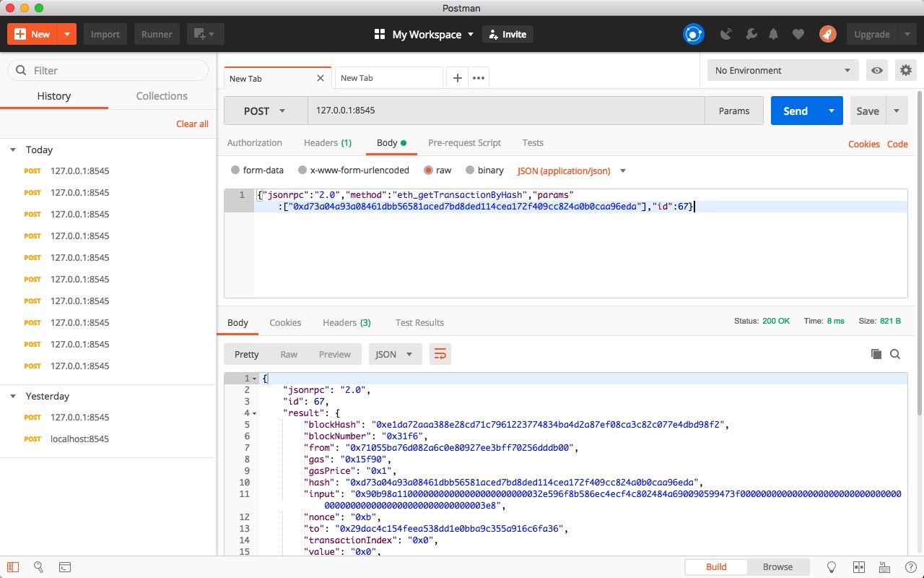This screenshot has width=924, height=578.
Task: Click the blue sync status icon
Action: pyautogui.click(x=693, y=34)
